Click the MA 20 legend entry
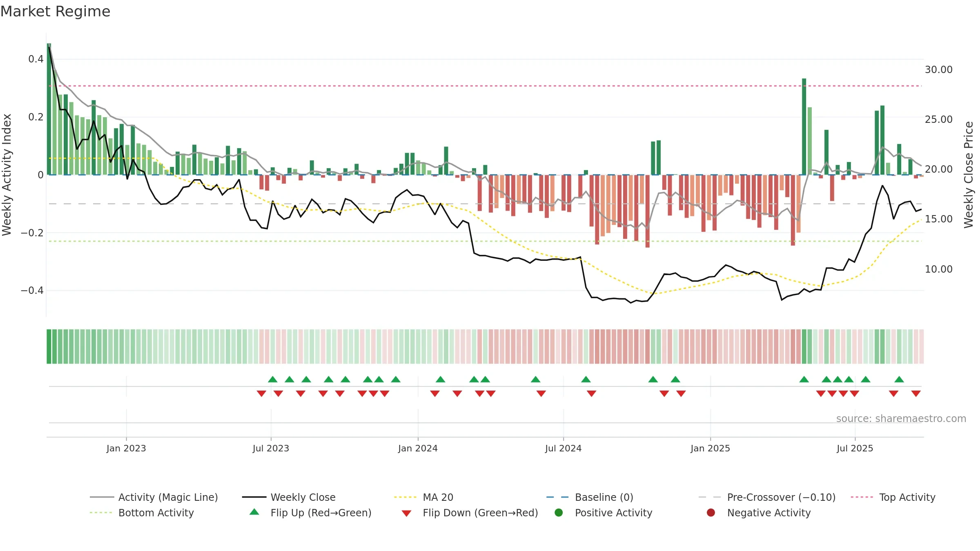This screenshot has height=551, width=980. point(423,497)
